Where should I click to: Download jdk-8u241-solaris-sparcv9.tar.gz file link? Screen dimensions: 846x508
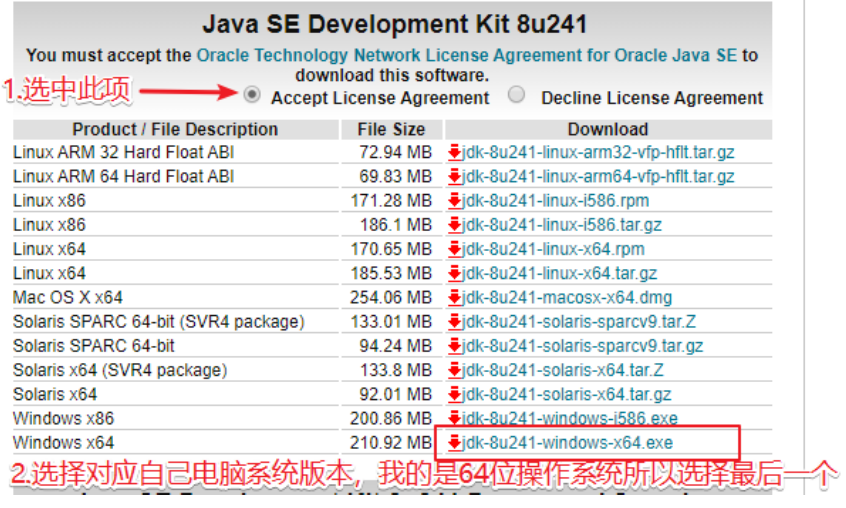click(x=583, y=346)
